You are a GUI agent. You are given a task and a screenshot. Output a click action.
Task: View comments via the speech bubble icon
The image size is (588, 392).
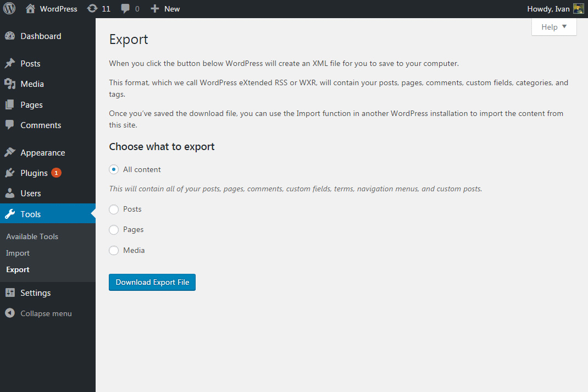coord(130,8)
